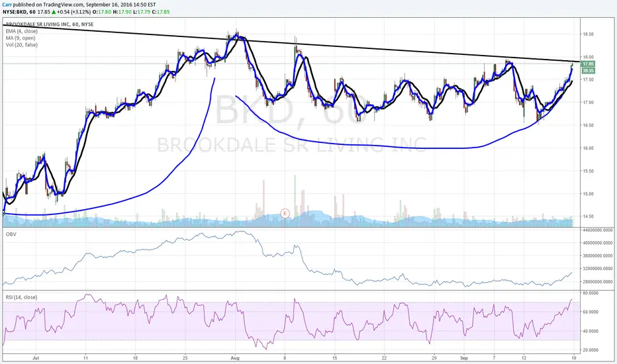
Task: Click the 39:35 bar countdown tag
Action: pyautogui.click(x=588, y=71)
